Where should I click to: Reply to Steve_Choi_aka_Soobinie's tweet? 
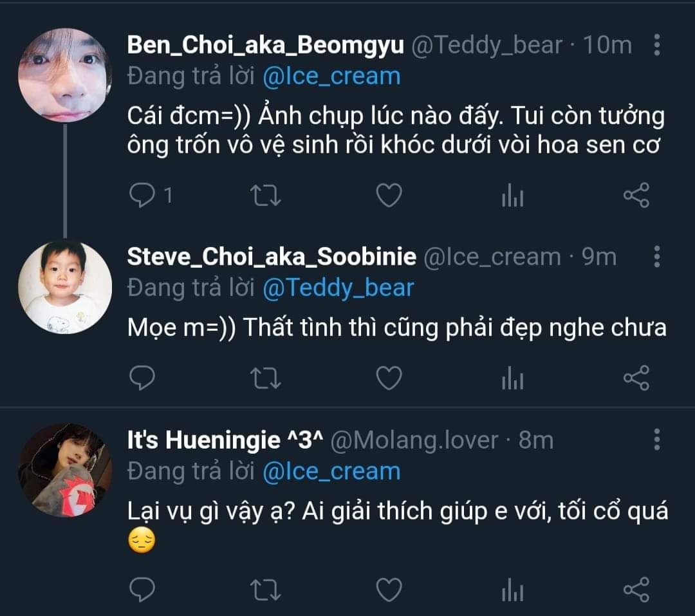(x=142, y=378)
